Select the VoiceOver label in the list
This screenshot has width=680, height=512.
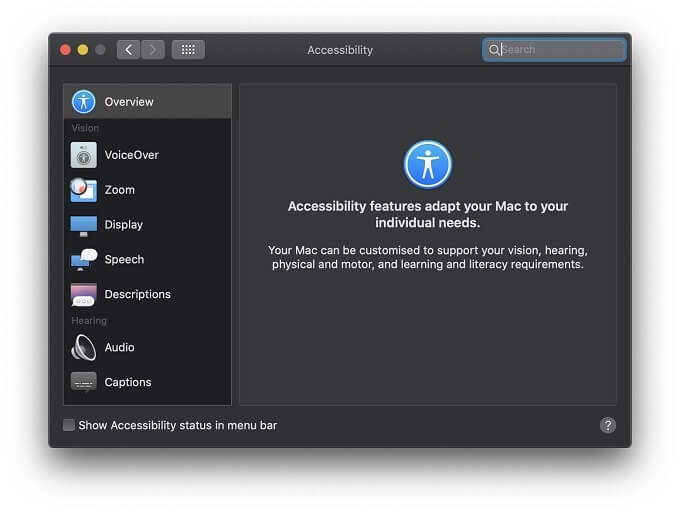tap(131, 155)
